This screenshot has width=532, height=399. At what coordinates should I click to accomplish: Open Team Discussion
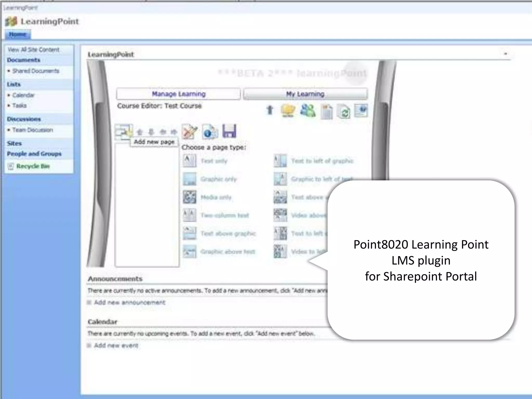point(33,130)
